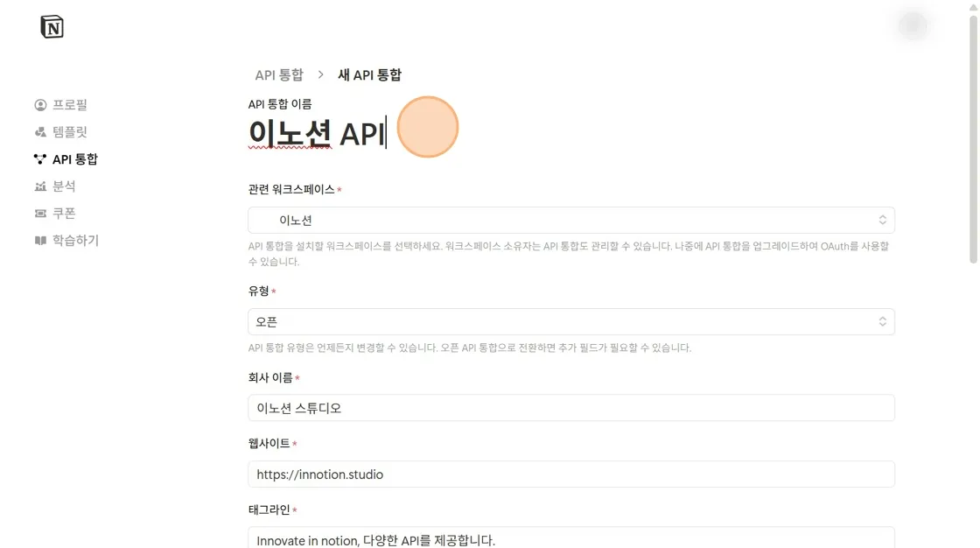Image resolution: width=980 pixels, height=548 pixels.
Task: Click the book icon beside 학습하기
Action: click(x=40, y=240)
